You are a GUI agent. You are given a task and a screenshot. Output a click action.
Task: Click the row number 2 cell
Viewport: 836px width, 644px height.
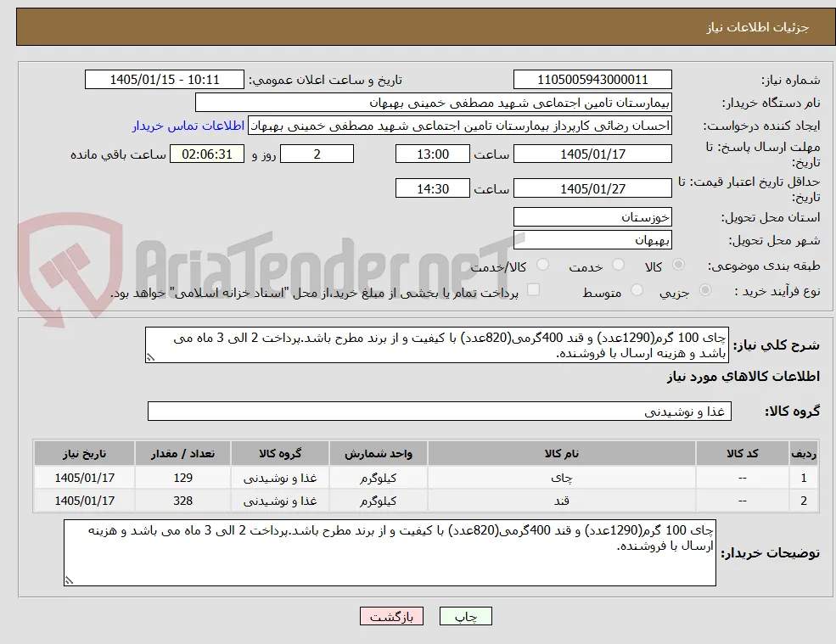point(804,501)
